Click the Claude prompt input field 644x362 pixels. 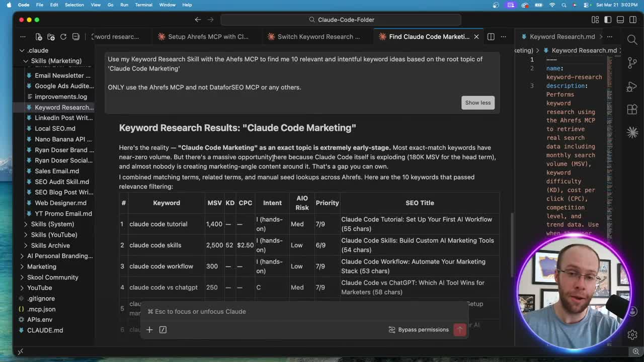click(x=304, y=312)
